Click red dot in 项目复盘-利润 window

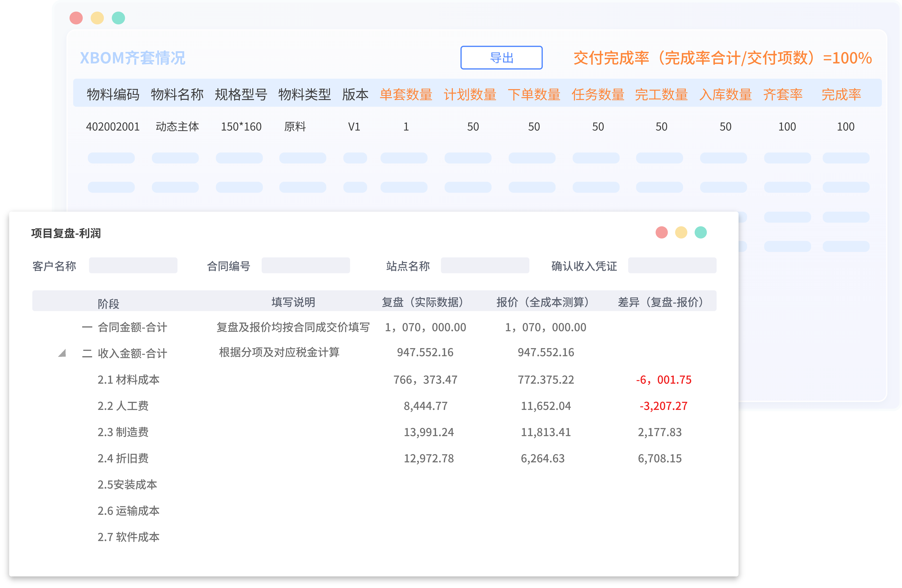(x=661, y=232)
